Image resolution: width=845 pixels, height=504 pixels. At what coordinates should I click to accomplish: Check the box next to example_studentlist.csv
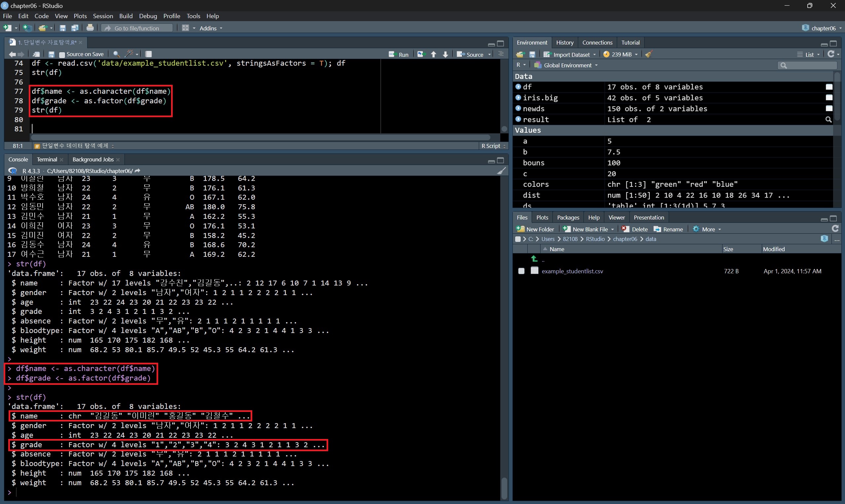click(521, 271)
